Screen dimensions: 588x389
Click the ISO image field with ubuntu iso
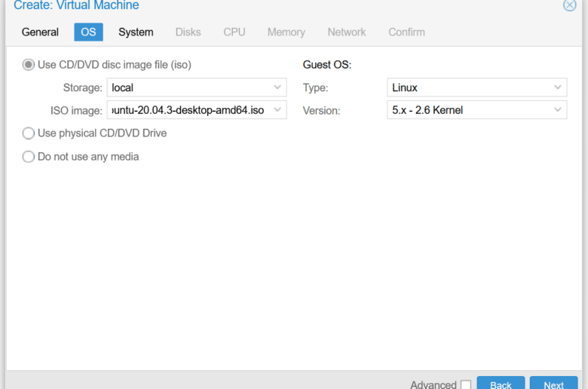click(x=197, y=110)
